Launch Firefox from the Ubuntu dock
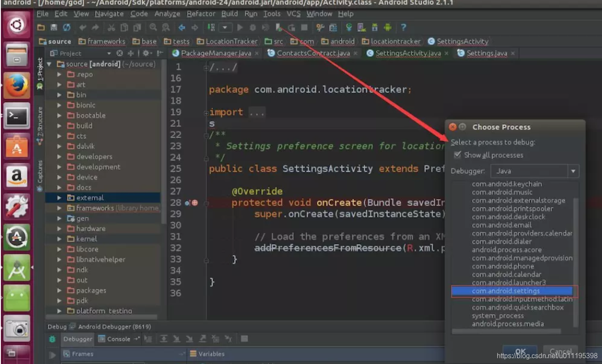This screenshot has height=364, width=602. click(17, 85)
